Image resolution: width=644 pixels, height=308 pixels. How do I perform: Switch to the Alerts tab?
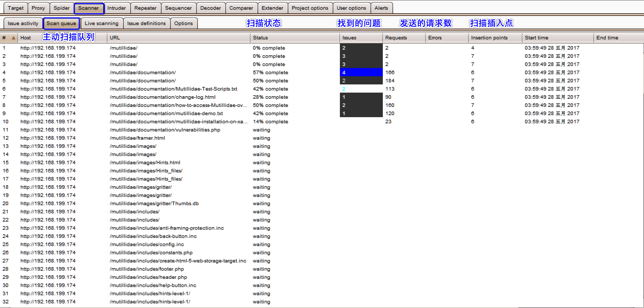(381, 8)
